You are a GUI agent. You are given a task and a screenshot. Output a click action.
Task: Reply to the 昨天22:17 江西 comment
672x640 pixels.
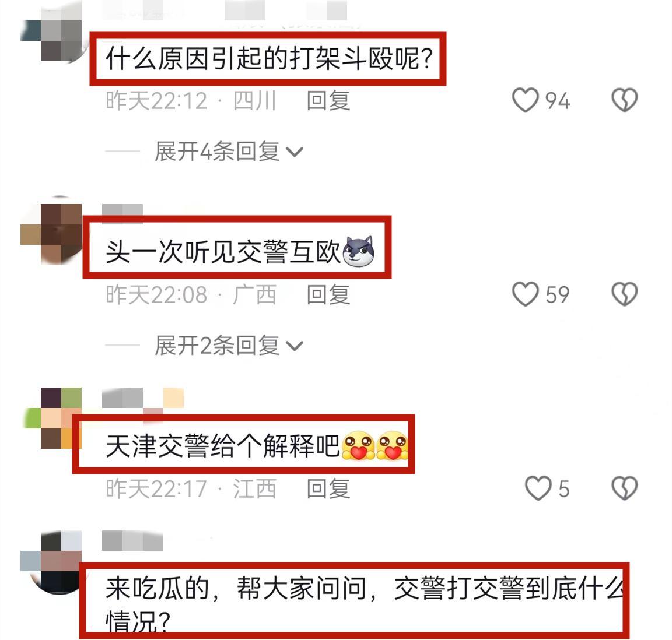328,489
